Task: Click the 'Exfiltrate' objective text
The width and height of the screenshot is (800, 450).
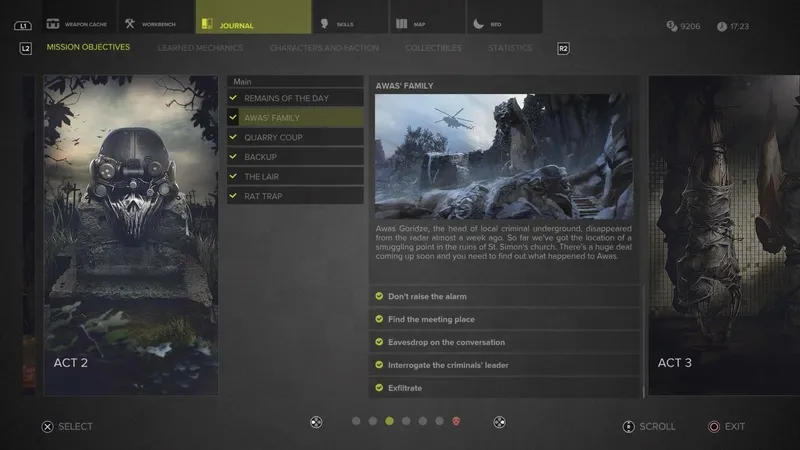Action: point(405,388)
